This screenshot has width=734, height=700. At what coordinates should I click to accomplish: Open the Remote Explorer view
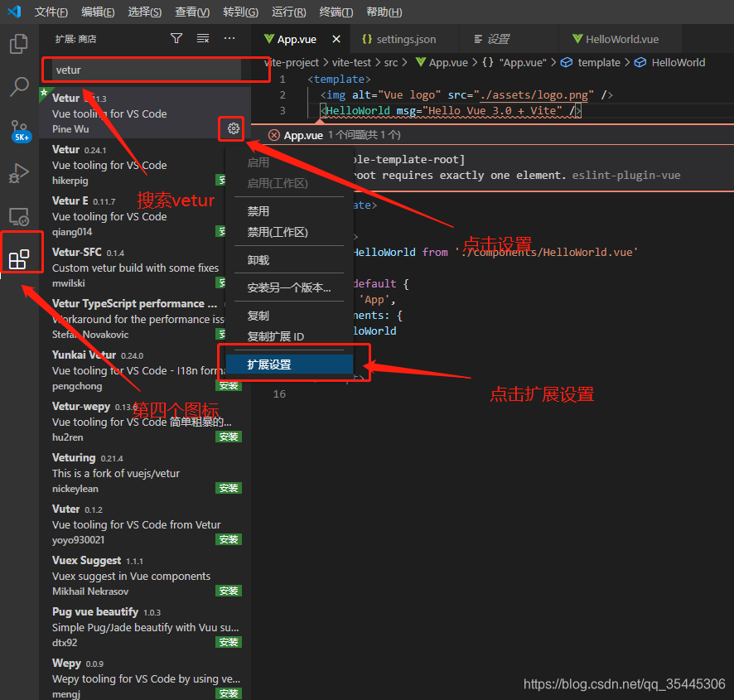coord(19,216)
